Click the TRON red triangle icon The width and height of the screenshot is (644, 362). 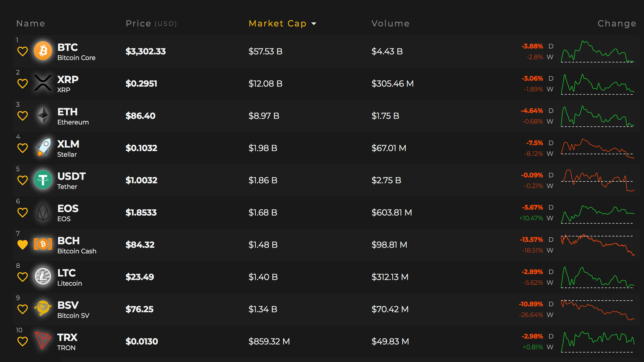[x=43, y=341]
